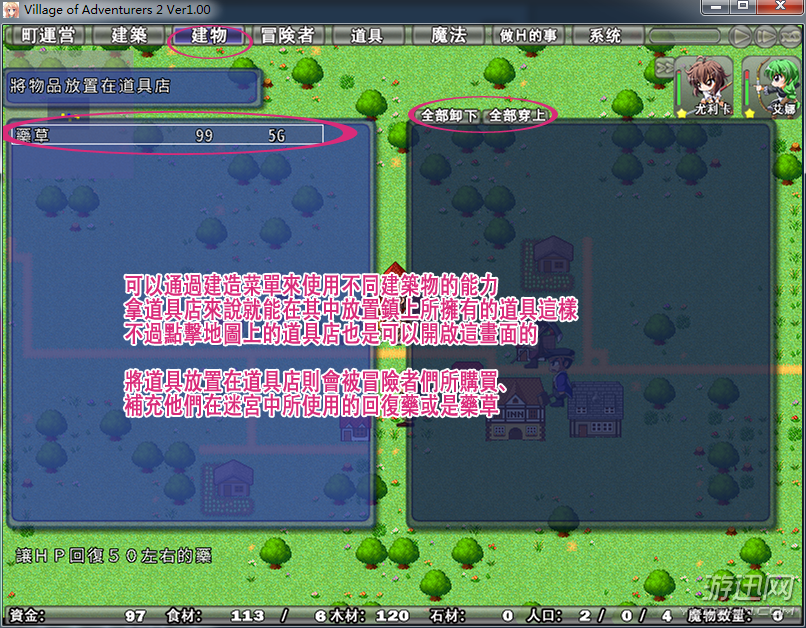
Task: Click the 石材 count in status bar
Action: 508,616
